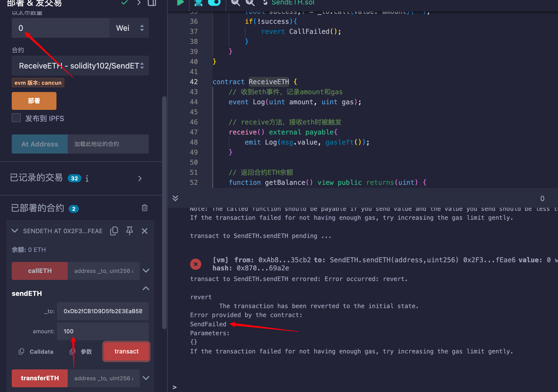Pin the SENDETH deployed contract
Screen dimensions: 558x392
coord(129,231)
